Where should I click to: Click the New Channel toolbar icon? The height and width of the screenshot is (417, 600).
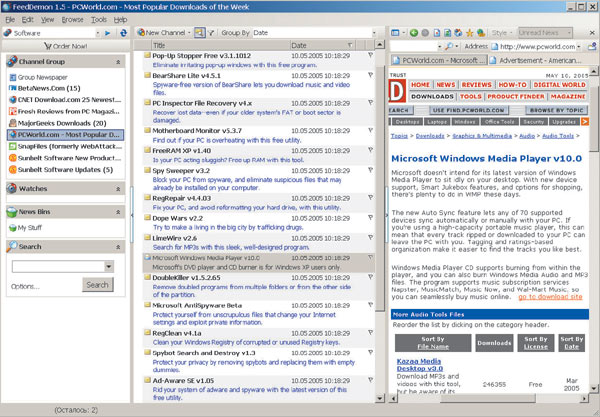tap(166, 33)
